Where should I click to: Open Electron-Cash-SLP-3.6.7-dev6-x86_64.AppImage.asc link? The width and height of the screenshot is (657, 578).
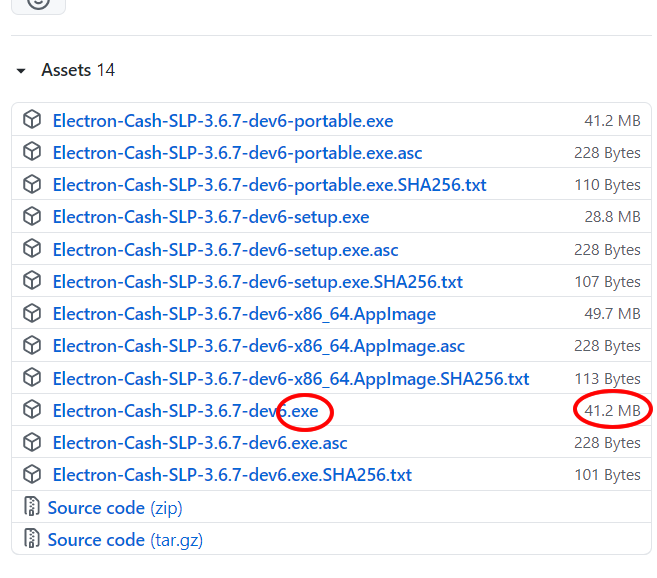pos(259,346)
